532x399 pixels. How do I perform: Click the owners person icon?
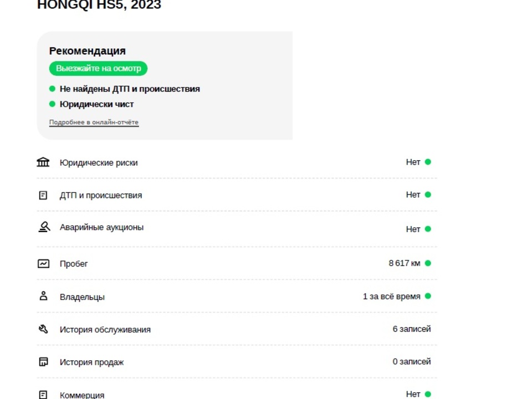click(43, 296)
